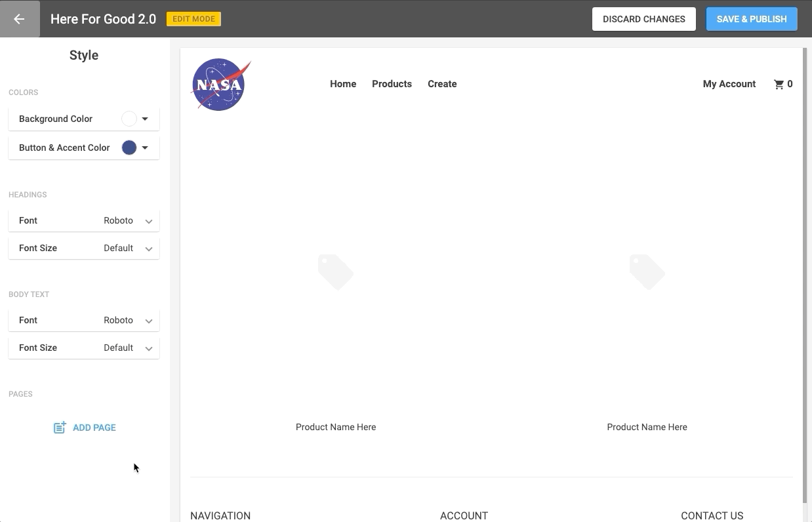Click DISCARD CHANGES
Screen dimensions: 812x522
click(x=643, y=19)
